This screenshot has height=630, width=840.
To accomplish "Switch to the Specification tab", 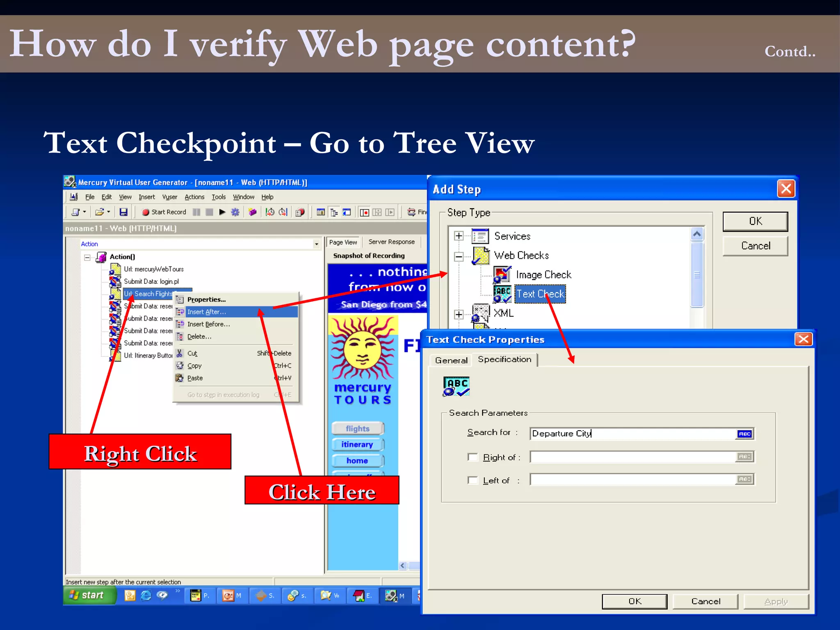I will (x=504, y=359).
